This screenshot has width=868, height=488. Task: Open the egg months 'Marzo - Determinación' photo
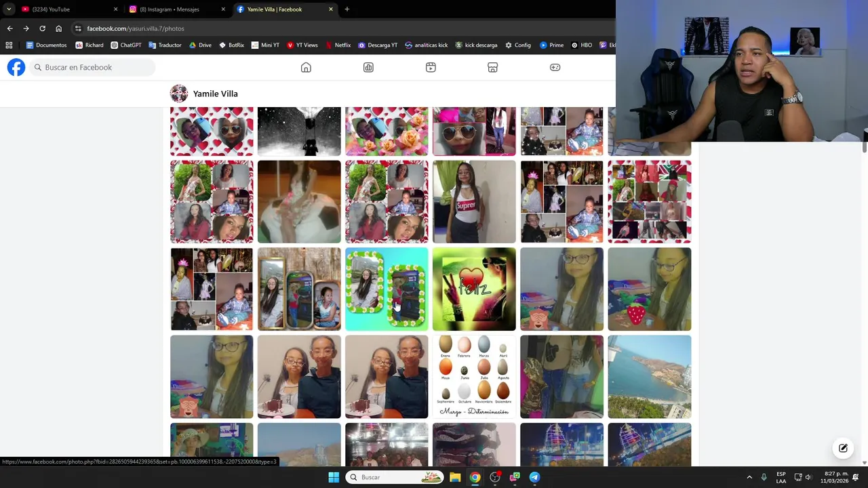(x=474, y=376)
